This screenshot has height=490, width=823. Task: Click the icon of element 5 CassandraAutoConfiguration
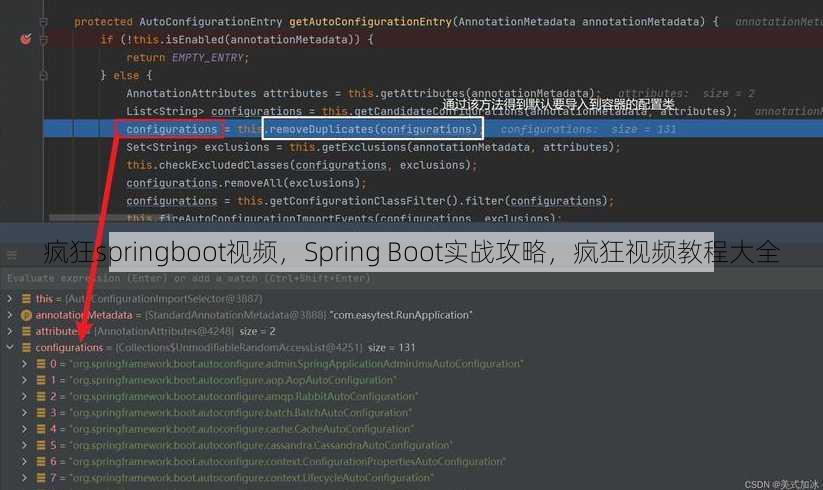click(x=40, y=445)
